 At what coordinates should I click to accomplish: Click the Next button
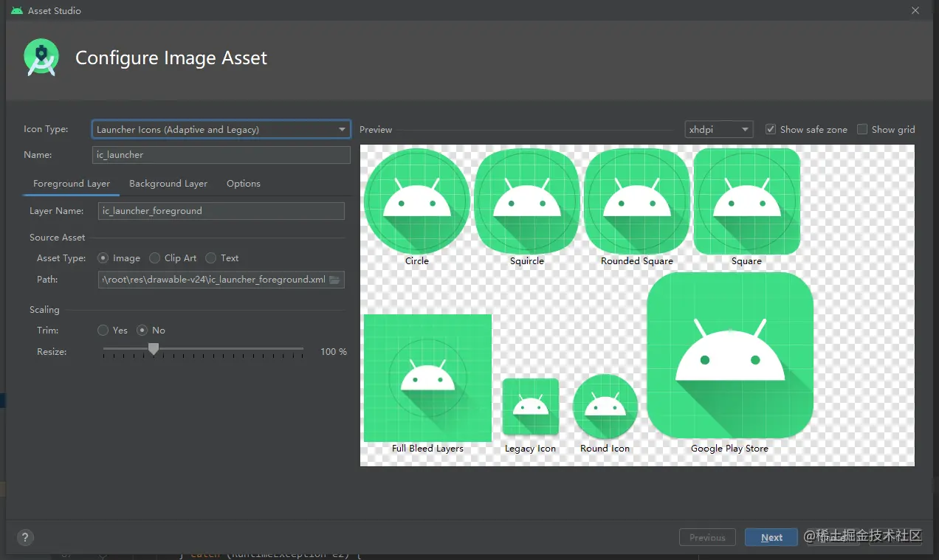click(x=771, y=537)
